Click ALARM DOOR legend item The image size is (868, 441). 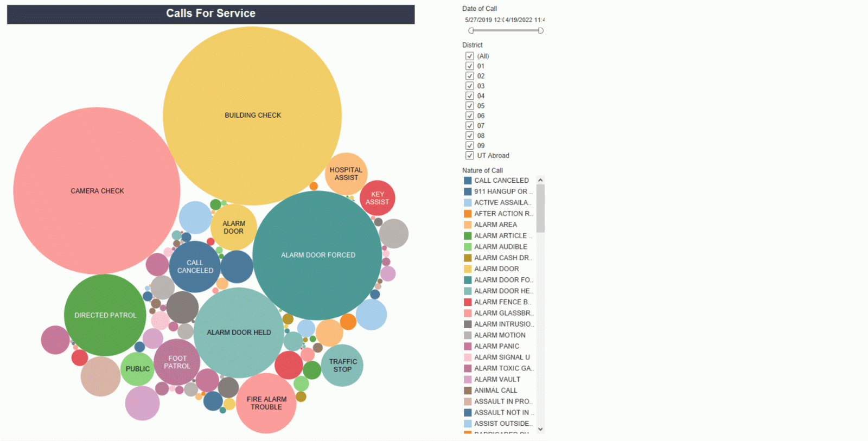(499, 269)
